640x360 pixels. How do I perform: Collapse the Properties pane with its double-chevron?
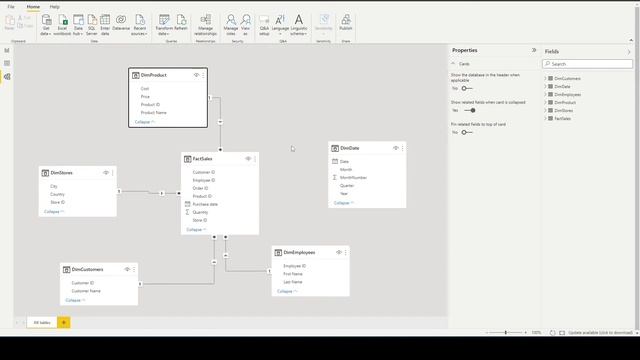coord(534,50)
